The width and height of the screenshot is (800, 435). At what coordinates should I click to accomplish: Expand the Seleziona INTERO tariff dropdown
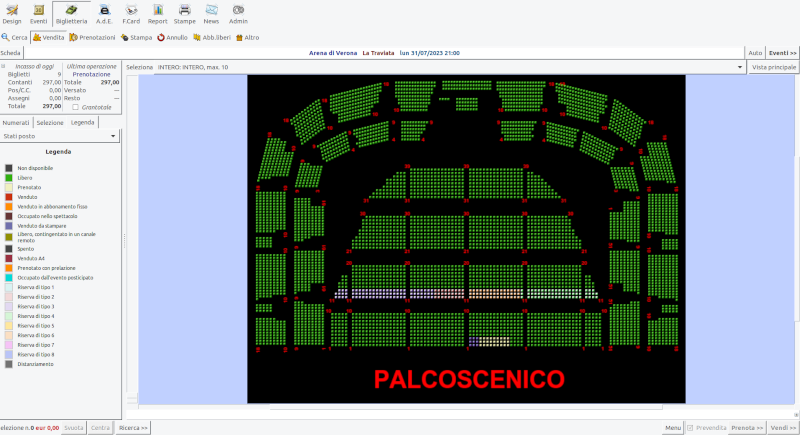pos(449,67)
